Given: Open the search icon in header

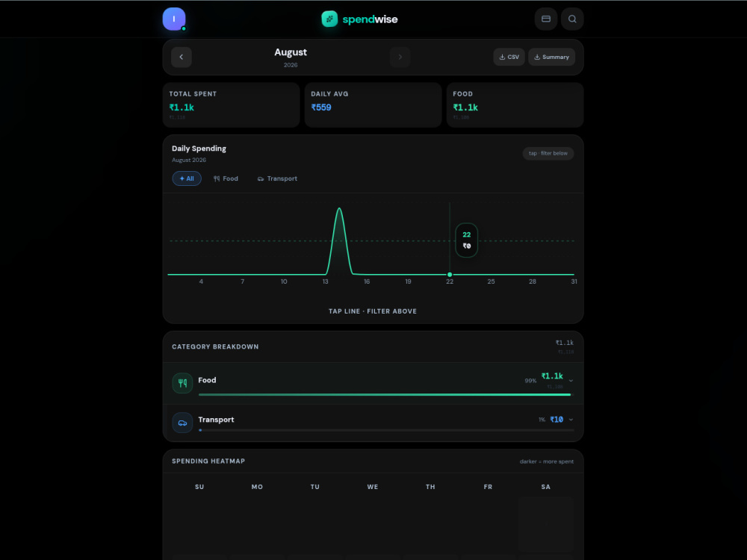Looking at the screenshot, I should tap(572, 19).
